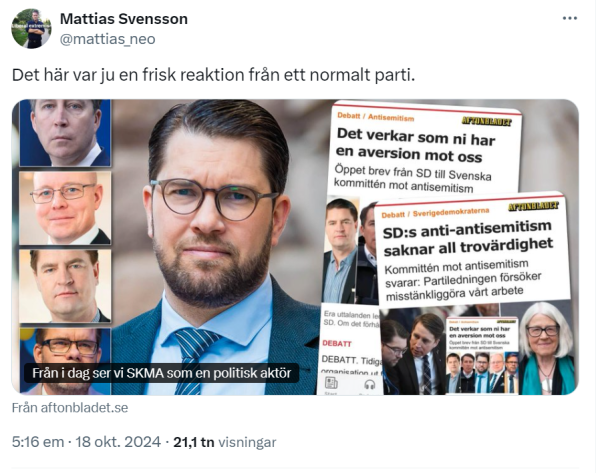Click the headline 'Det verkar som ni har en aversion'
600x473 pixels.
pyautogui.click(x=416, y=146)
